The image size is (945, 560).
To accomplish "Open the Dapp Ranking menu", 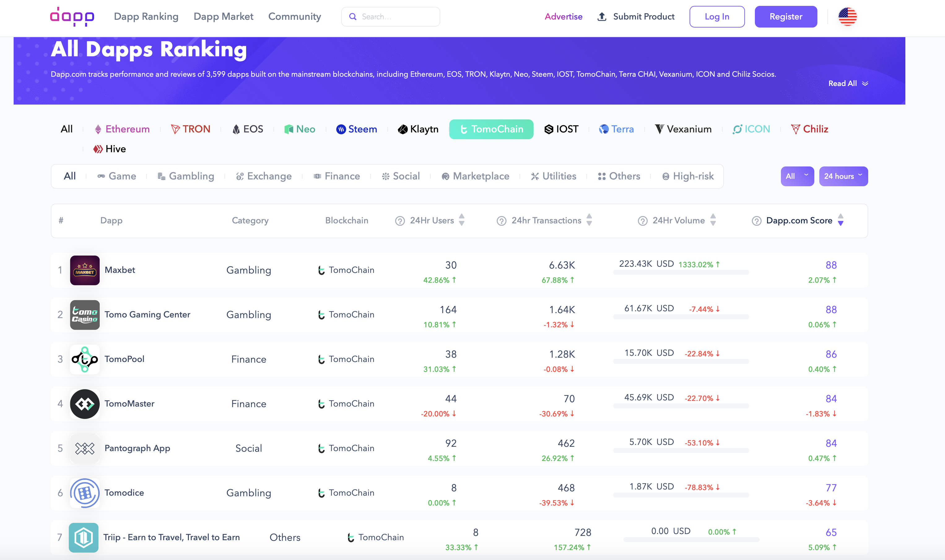I will [146, 17].
